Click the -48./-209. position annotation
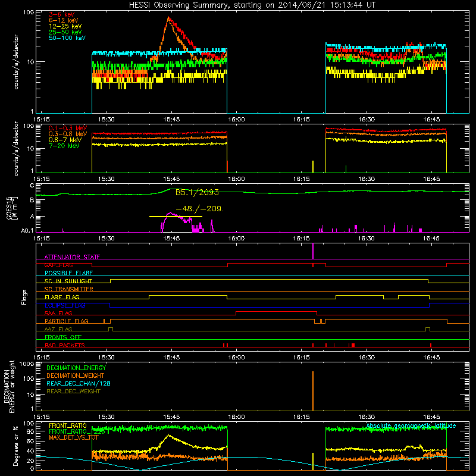This screenshot has width=476, height=476. tap(199, 209)
